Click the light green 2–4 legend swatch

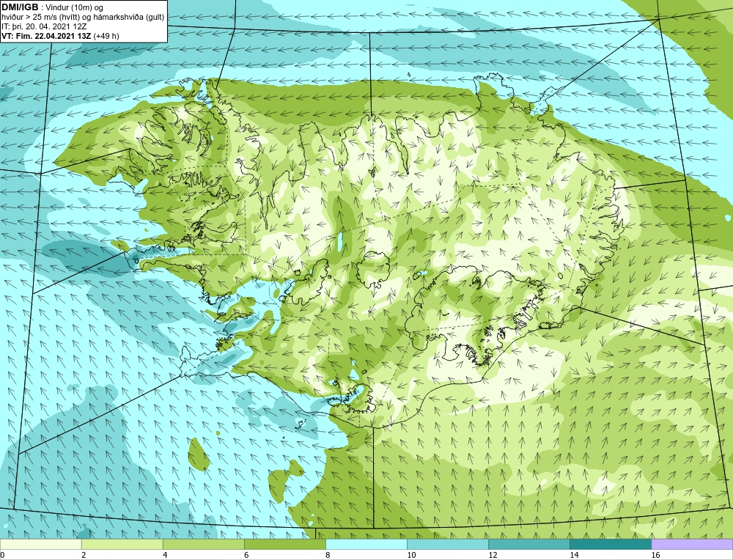point(122,544)
